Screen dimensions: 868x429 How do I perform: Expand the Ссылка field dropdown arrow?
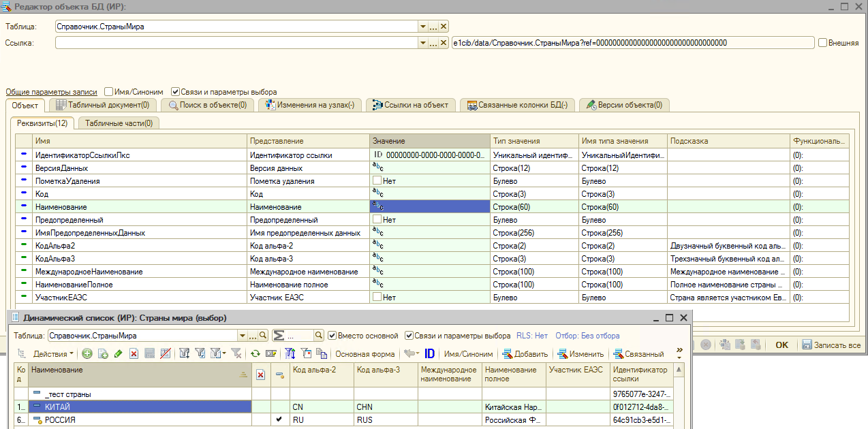pos(422,43)
